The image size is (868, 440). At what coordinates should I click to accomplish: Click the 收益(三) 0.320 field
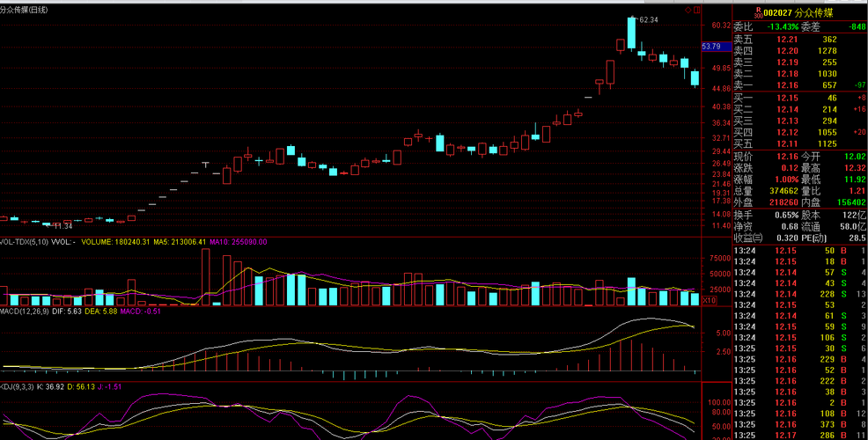766,238
